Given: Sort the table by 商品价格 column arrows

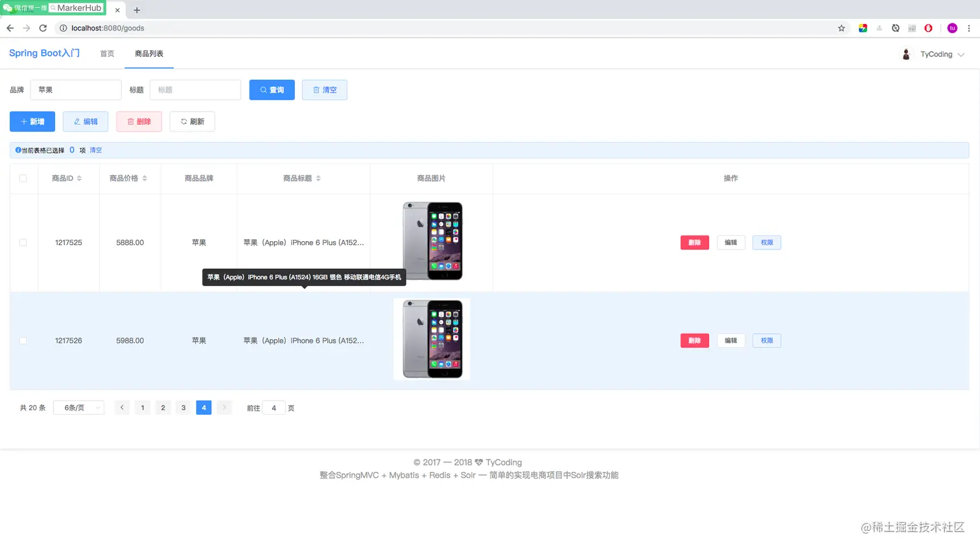Looking at the screenshot, I should click(x=145, y=178).
